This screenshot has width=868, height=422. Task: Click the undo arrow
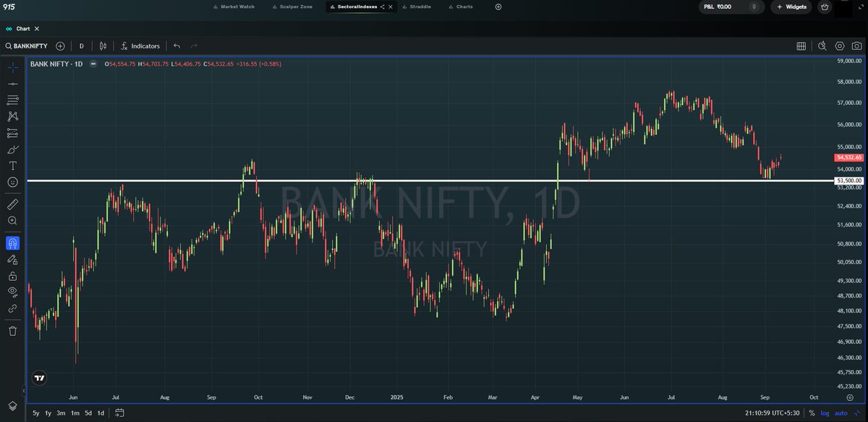point(177,46)
